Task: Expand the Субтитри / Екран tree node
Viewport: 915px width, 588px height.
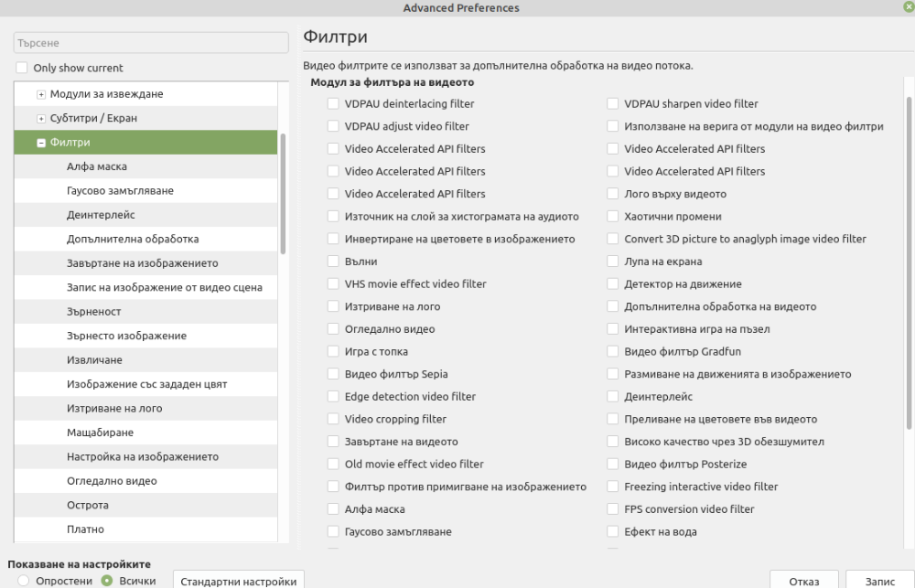Action: [x=41, y=118]
